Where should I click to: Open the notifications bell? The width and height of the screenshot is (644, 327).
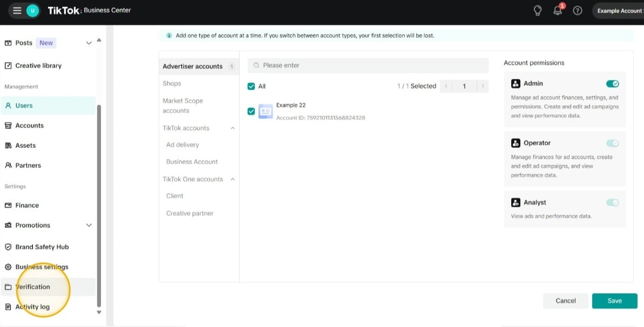(x=558, y=11)
